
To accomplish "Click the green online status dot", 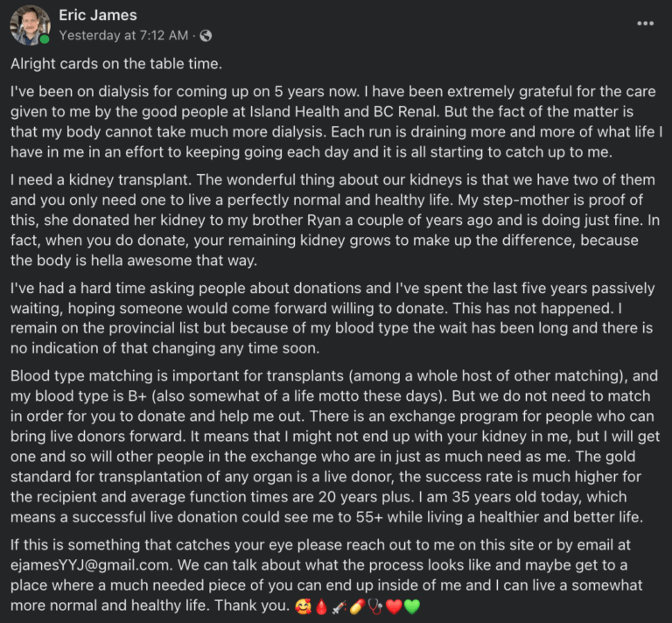I will tap(45, 39).
